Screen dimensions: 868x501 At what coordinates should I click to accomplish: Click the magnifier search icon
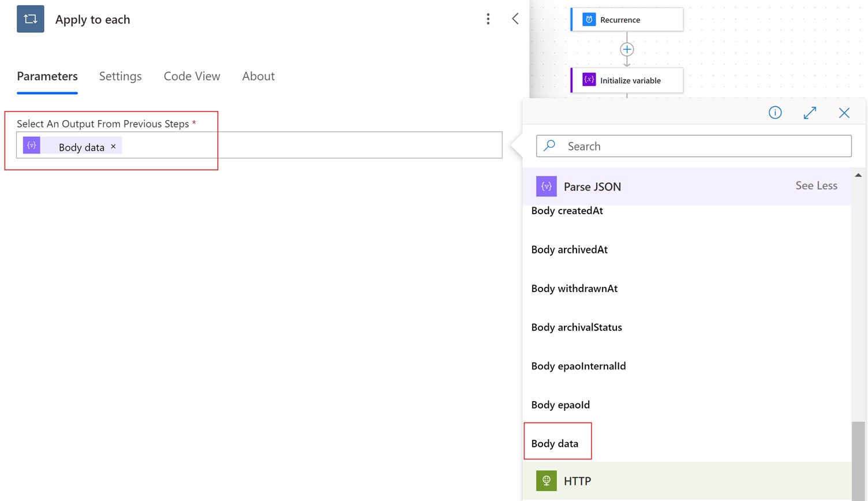coord(550,145)
